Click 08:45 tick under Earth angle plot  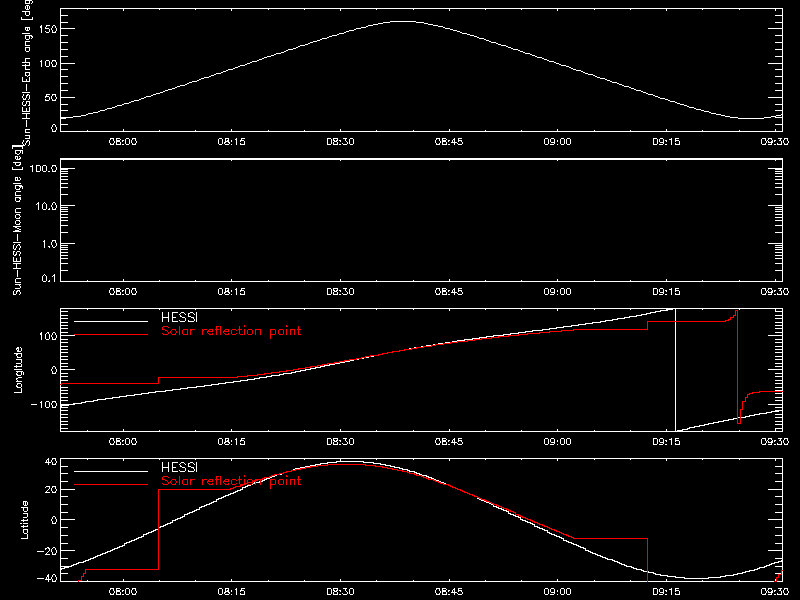[449, 142]
